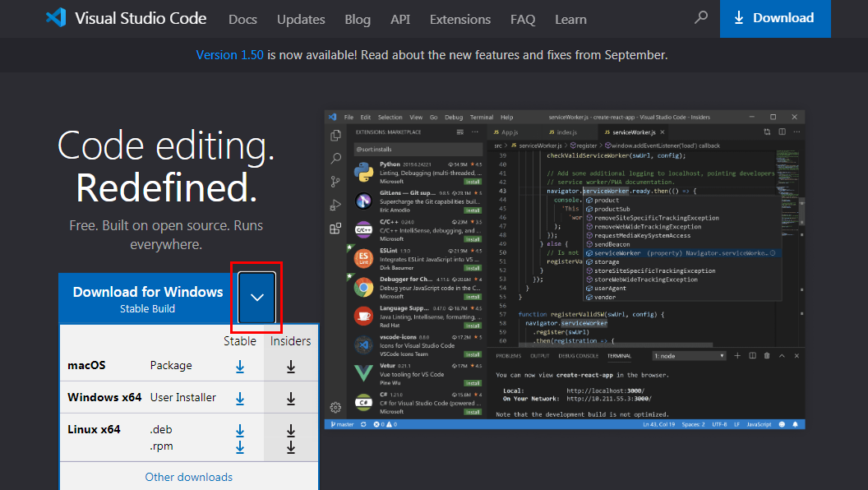Open Extensions icon in activity bar
This screenshot has width=868, height=490.
pyautogui.click(x=335, y=228)
